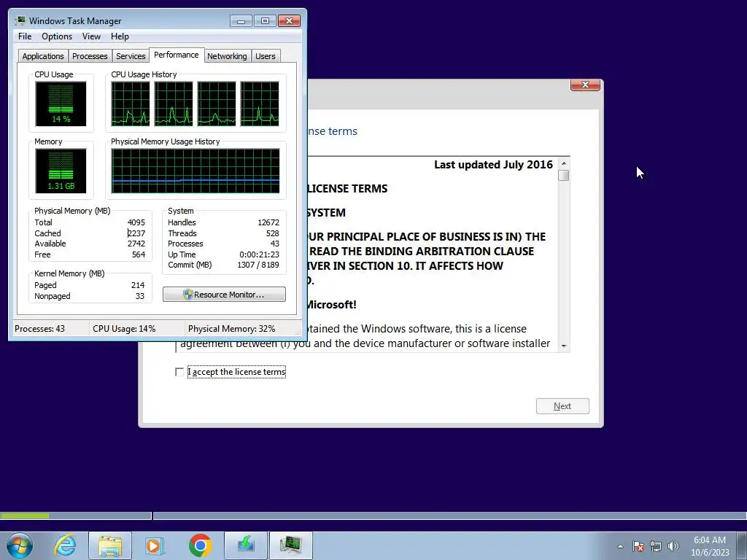Open Action Center flag icon
The width and height of the screenshot is (747, 560).
click(638, 546)
